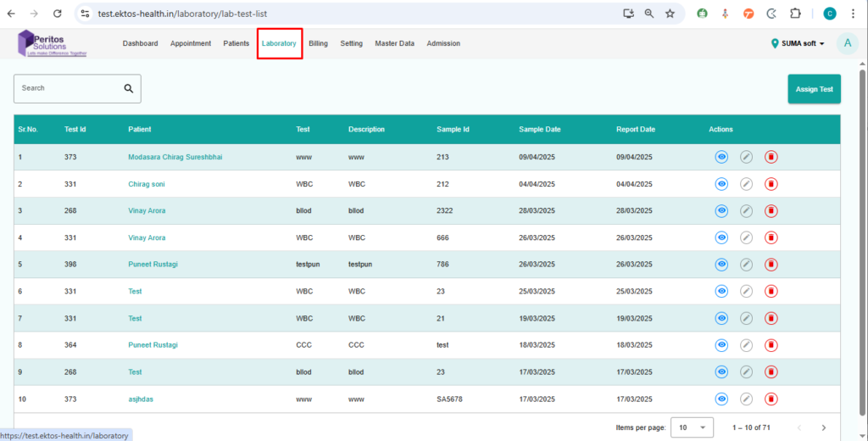Click the search magnifier icon
Screen dimensions: 868x441
(x=129, y=88)
